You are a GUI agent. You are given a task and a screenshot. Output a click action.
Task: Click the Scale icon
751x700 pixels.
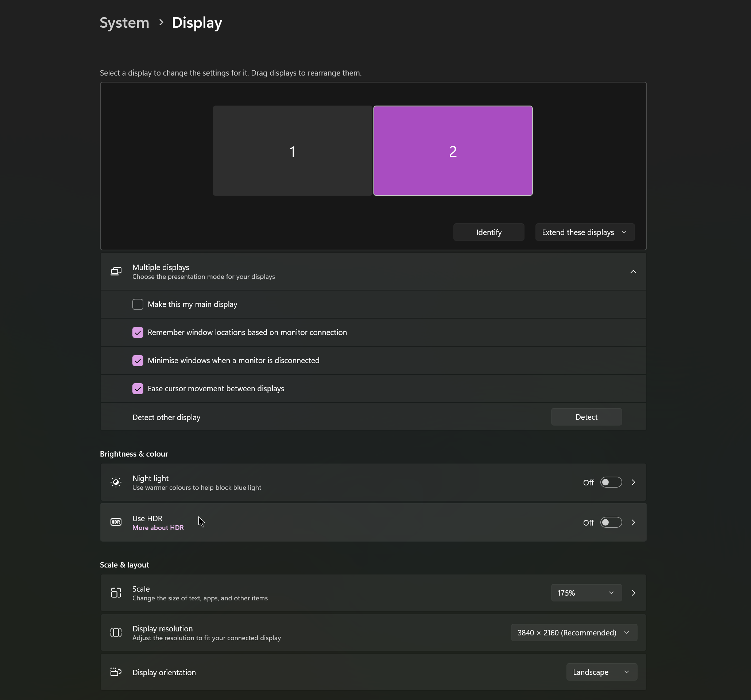point(116,593)
